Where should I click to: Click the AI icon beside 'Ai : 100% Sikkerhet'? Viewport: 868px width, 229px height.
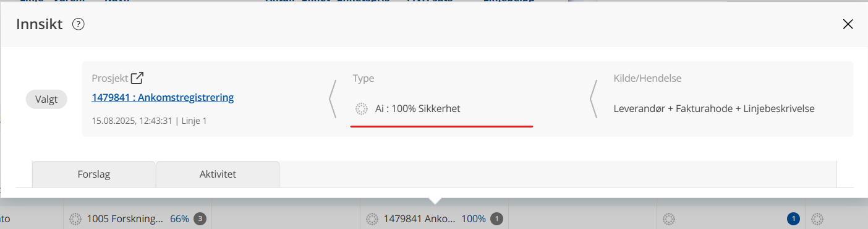(x=362, y=108)
